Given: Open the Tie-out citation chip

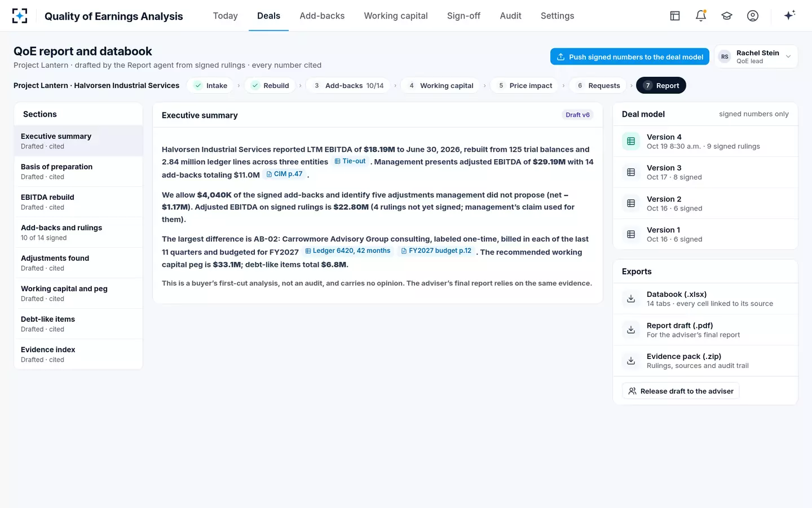Looking at the screenshot, I should (350, 161).
